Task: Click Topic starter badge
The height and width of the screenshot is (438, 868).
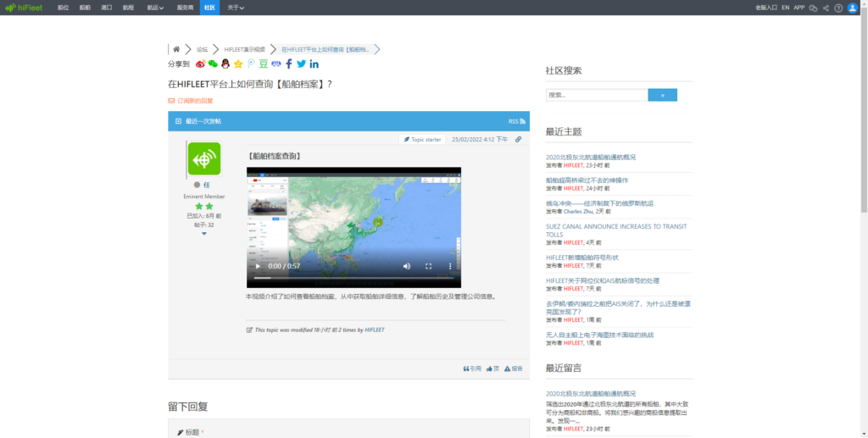Action: point(422,139)
